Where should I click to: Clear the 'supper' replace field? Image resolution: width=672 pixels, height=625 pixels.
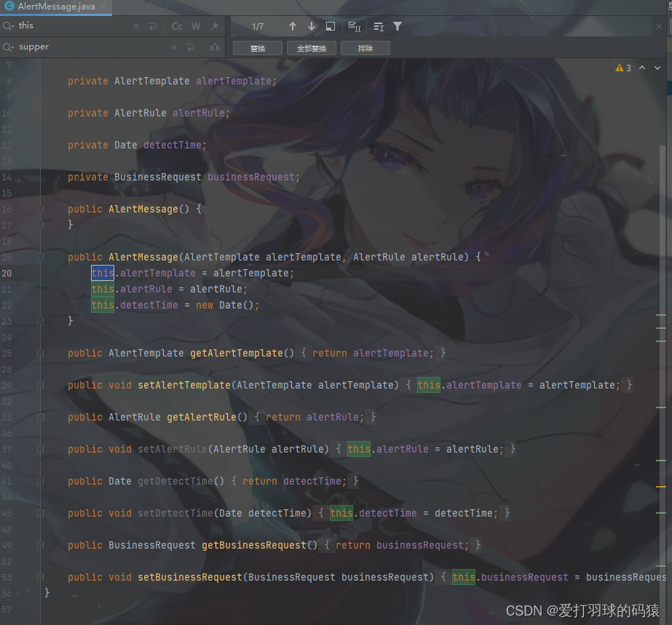[174, 47]
